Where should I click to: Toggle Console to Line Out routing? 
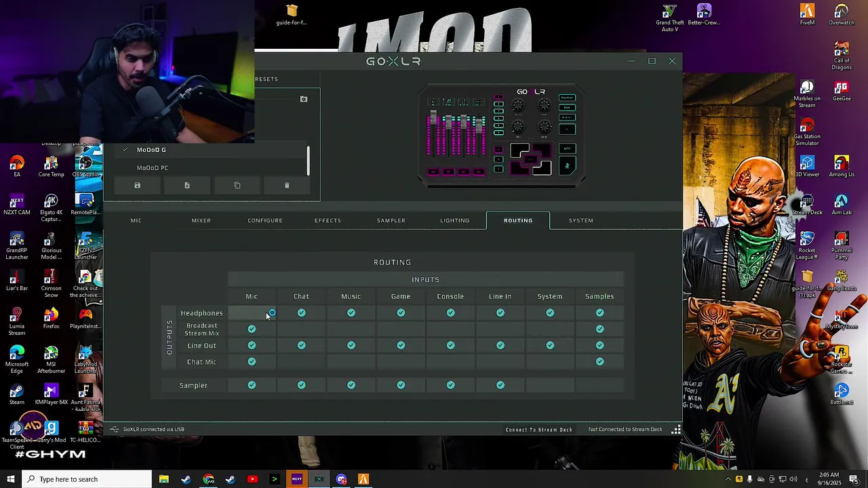(450, 346)
